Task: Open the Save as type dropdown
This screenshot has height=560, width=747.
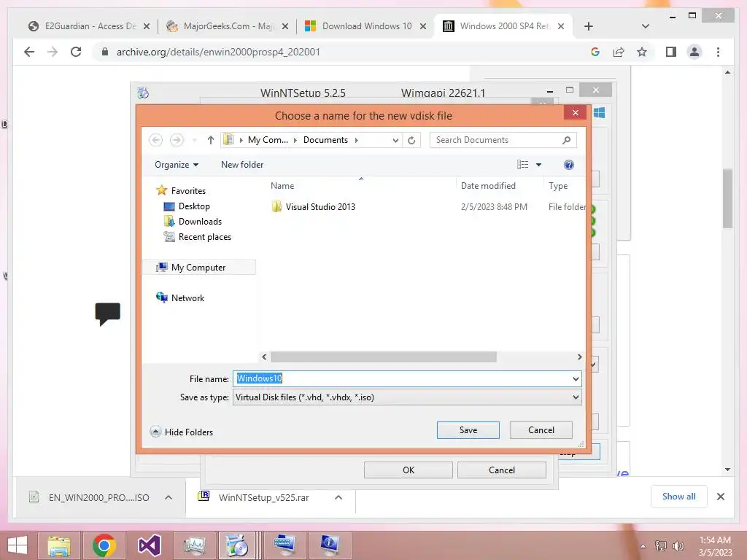Action: 576,397
